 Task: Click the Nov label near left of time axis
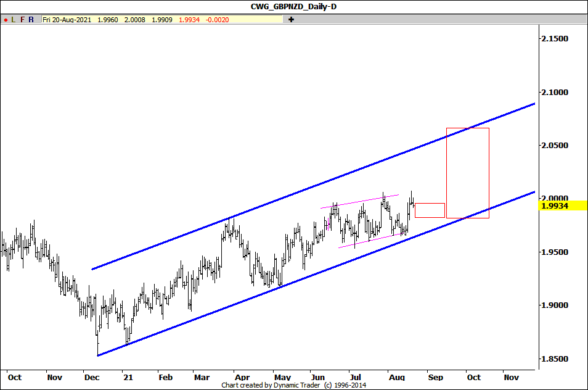tap(54, 377)
